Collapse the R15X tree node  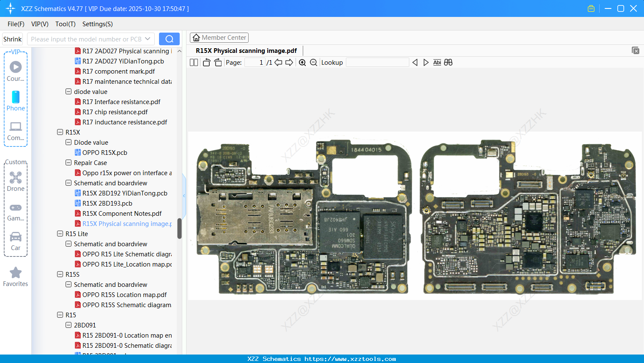point(60,132)
